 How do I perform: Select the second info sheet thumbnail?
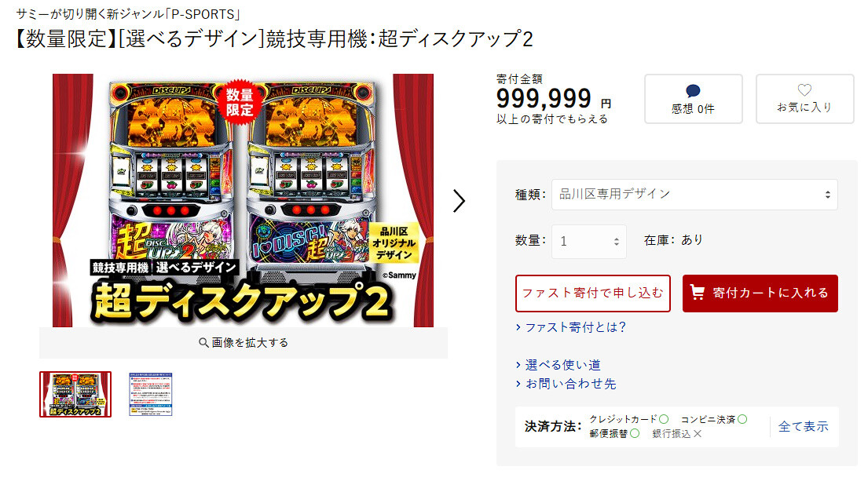tap(151, 394)
